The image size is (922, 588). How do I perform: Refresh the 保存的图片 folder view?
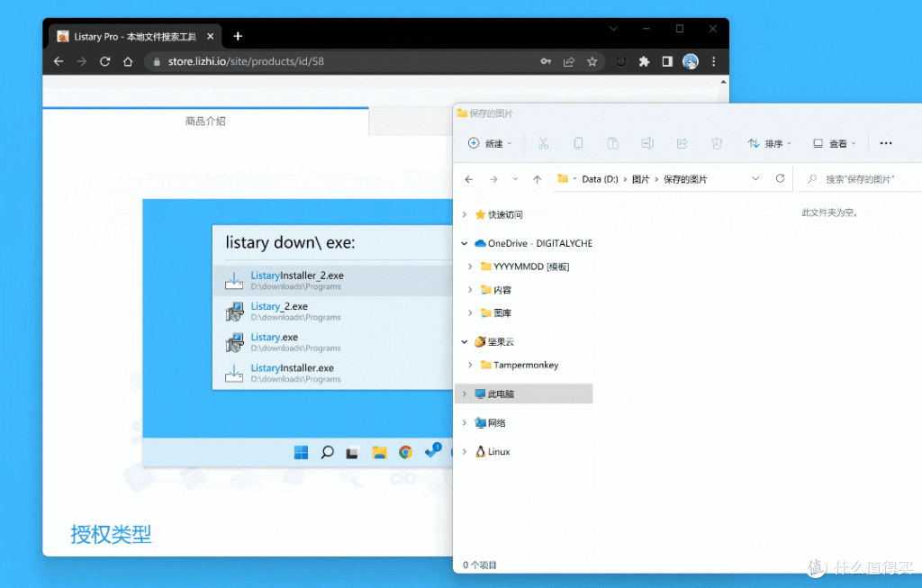[779, 178]
